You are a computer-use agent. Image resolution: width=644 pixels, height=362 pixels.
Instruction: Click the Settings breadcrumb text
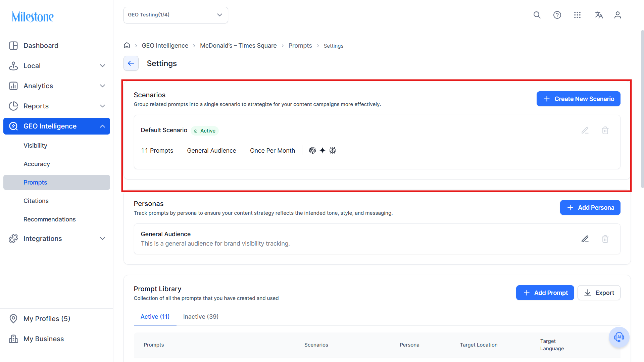coord(334,46)
